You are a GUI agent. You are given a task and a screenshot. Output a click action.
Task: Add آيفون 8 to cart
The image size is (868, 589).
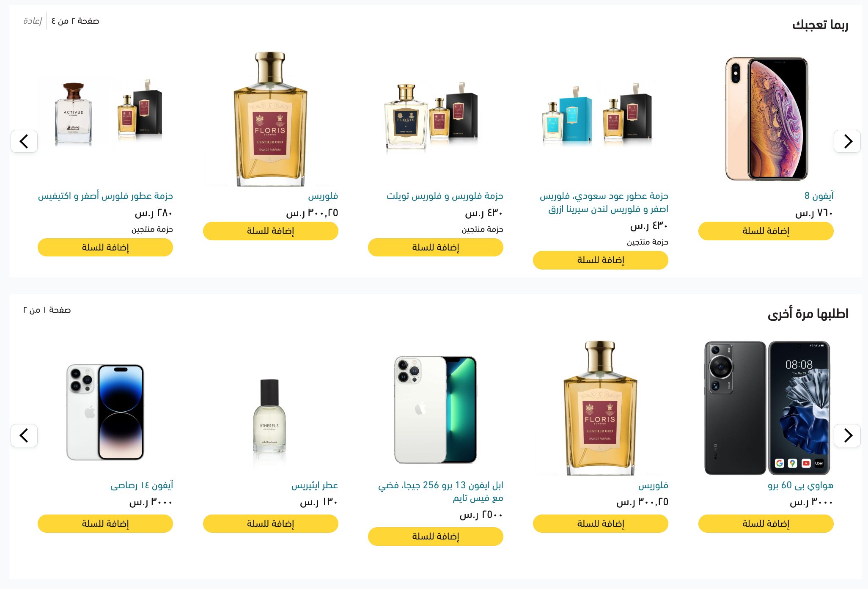[766, 231]
